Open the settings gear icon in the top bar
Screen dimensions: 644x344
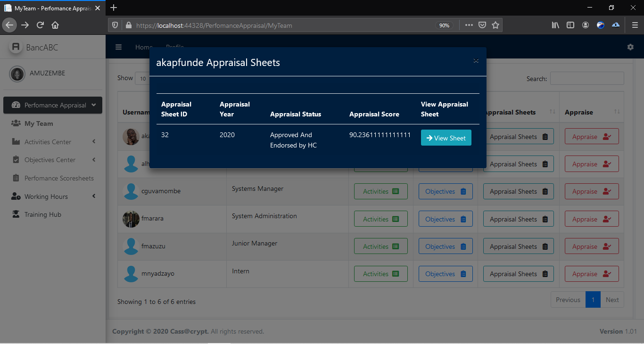coord(630,47)
